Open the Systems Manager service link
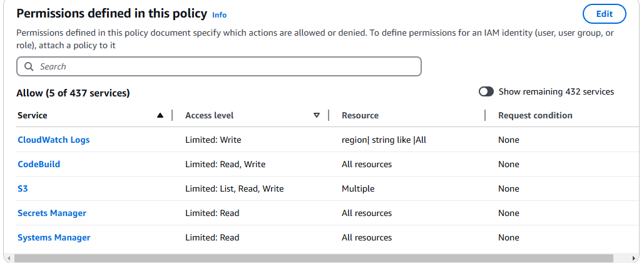 [x=54, y=237]
